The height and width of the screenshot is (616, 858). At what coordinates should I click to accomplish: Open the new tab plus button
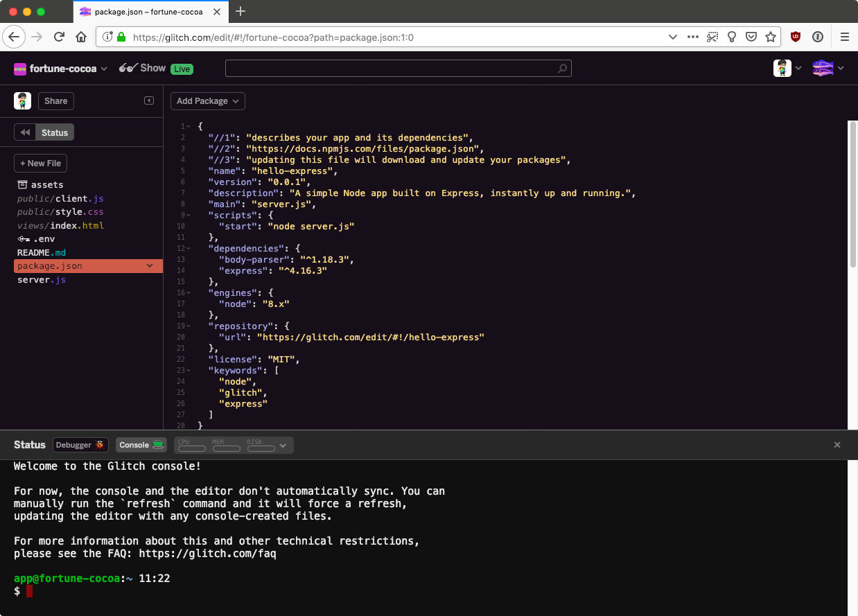pos(240,11)
